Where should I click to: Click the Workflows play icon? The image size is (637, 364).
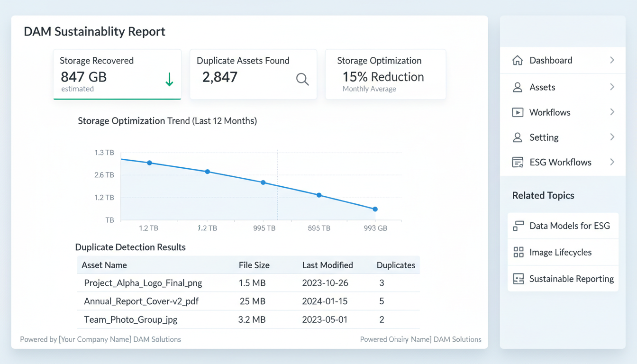(518, 112)
